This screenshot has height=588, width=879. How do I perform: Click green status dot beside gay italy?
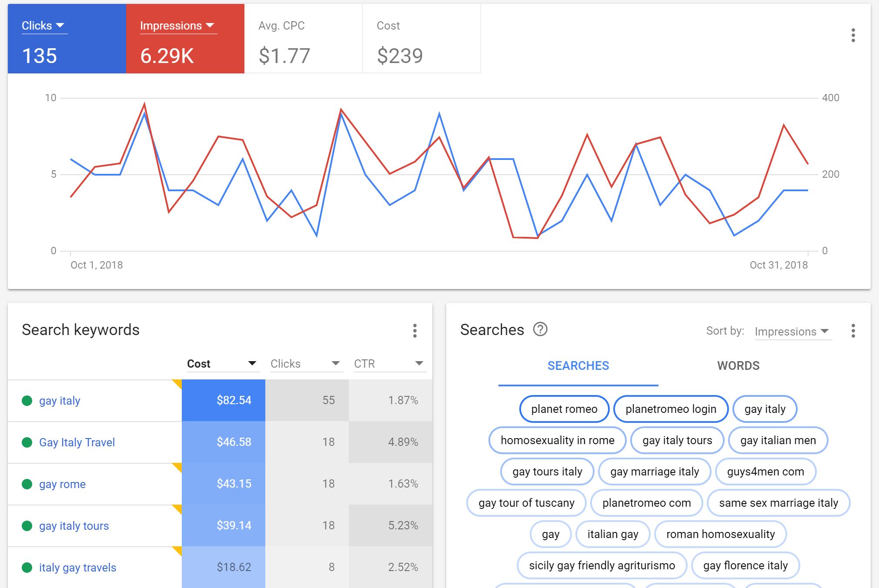[x=27, y=401]
